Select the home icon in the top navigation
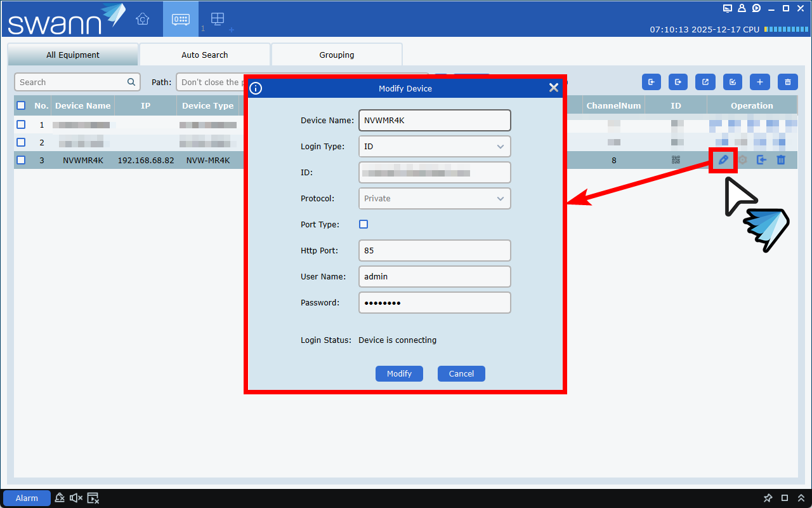The height and width of the screenshot is (508, 812). pos(142,19)
